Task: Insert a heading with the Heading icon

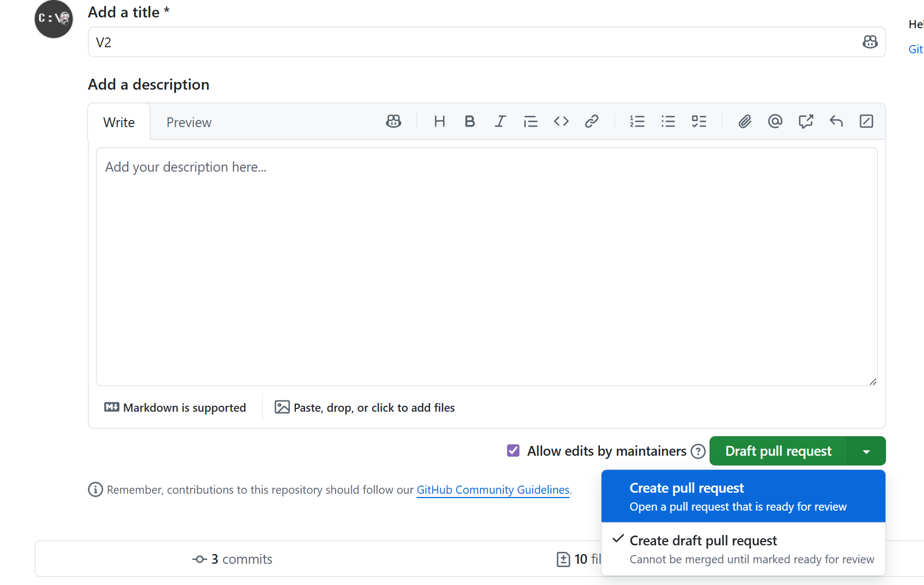Action: point(439,121)
